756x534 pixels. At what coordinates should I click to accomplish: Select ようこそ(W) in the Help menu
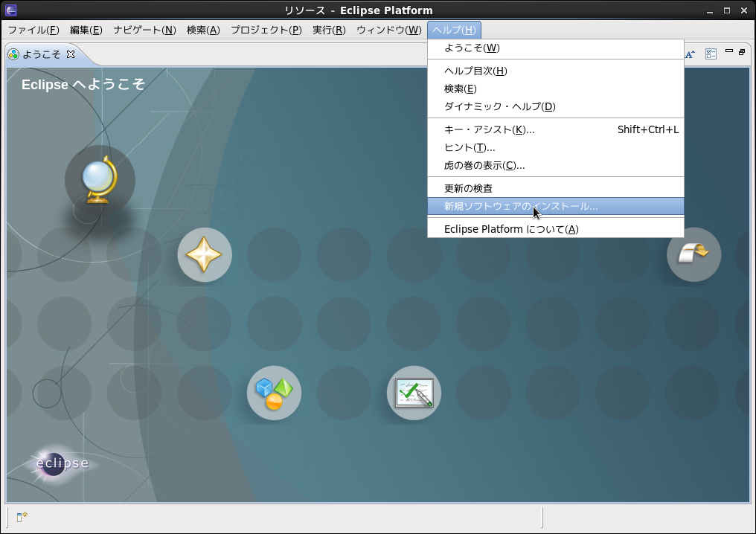coord(555,48)
